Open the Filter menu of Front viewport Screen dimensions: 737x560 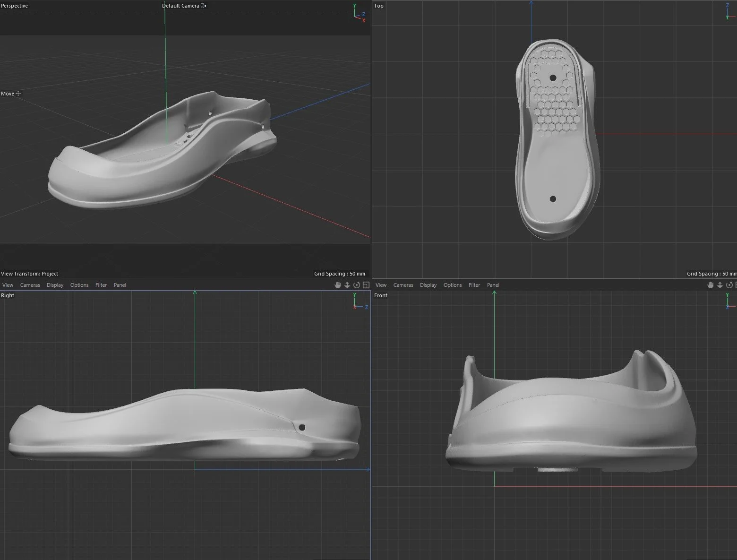pos(474,285)
